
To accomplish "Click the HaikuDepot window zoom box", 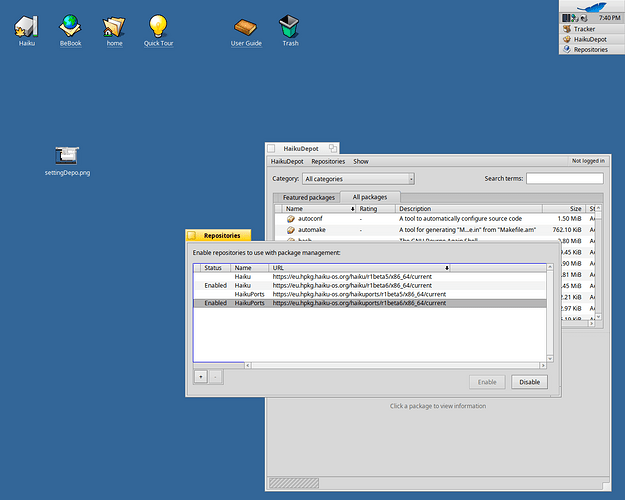I will [x=333, y=148].
